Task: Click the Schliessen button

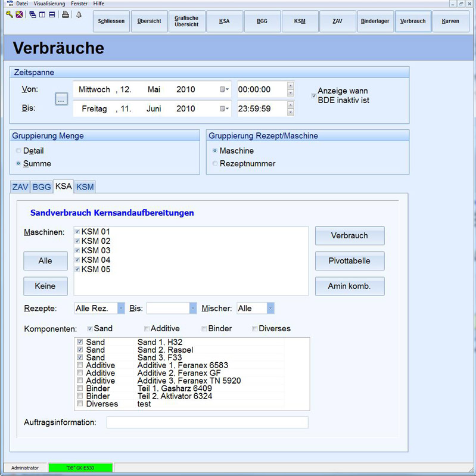Action: pos(111,21)
